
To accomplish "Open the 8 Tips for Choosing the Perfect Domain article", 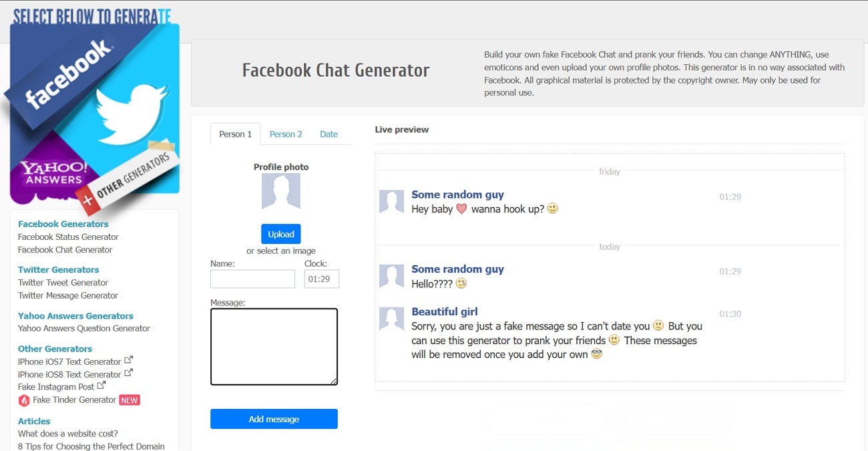I will pos(91,446).
